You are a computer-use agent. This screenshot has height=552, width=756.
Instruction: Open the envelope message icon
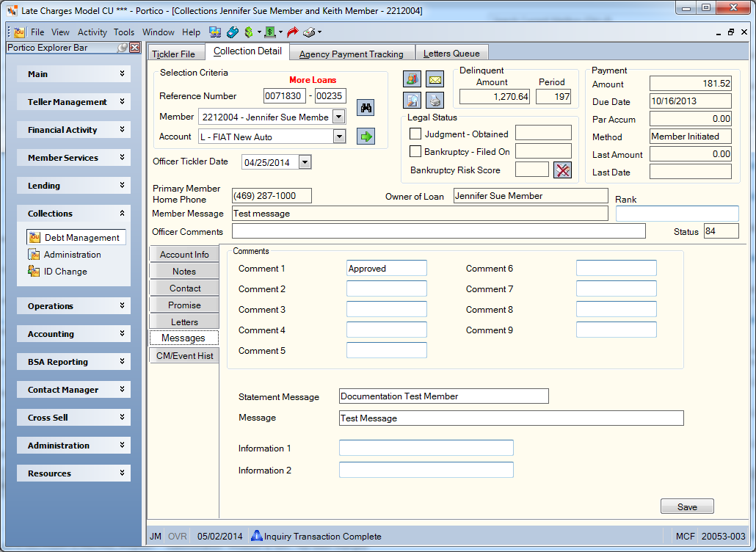pos(435,79)
